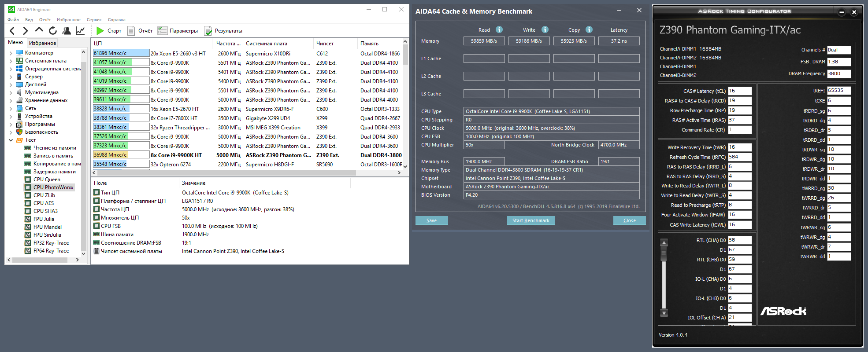The height and width of the screenshot is (352, 868).
Task: Select the Безопасность shield icon
Action: pos(19,132)
